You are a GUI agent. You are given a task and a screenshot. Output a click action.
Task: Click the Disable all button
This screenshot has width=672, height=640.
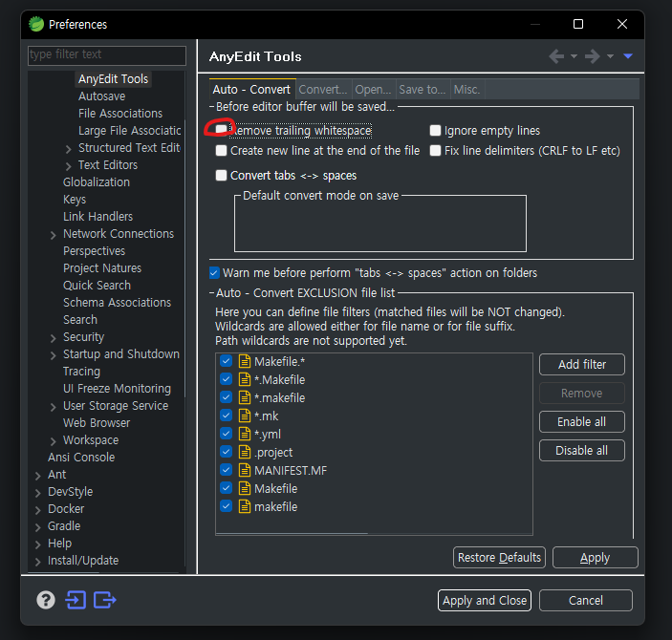(582, 450)
